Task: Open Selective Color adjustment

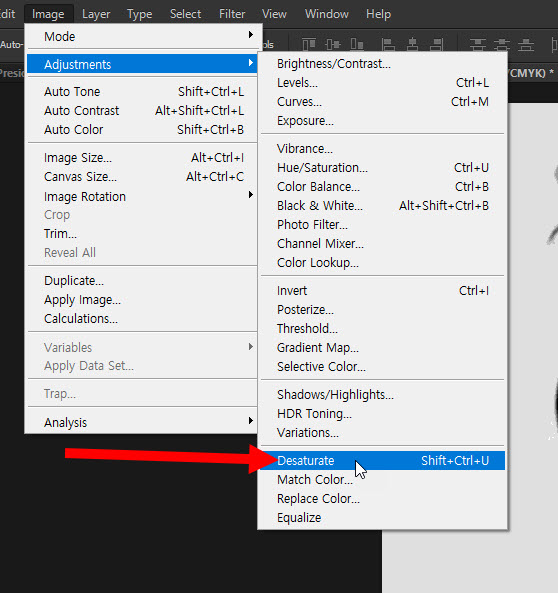Action: 382,366
